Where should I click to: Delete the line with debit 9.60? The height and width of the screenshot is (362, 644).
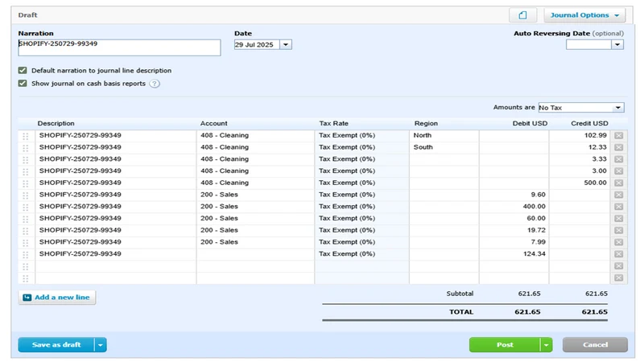[618, 195]
